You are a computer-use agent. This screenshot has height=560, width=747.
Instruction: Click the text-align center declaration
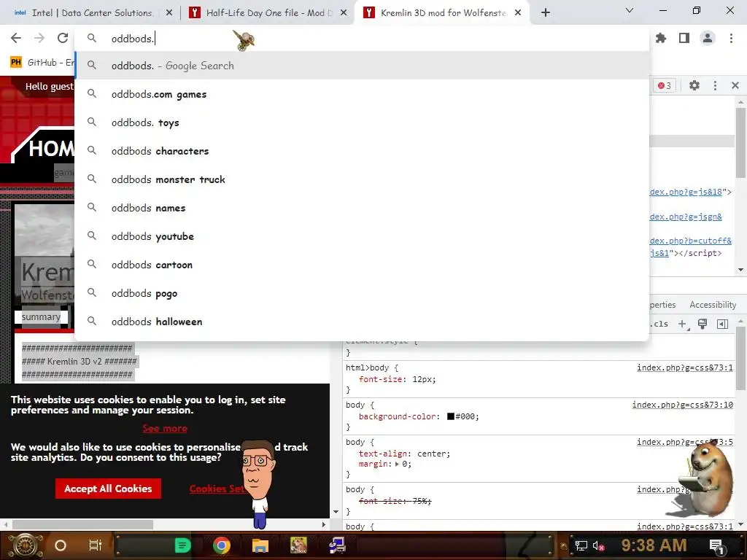pos(404,454)
